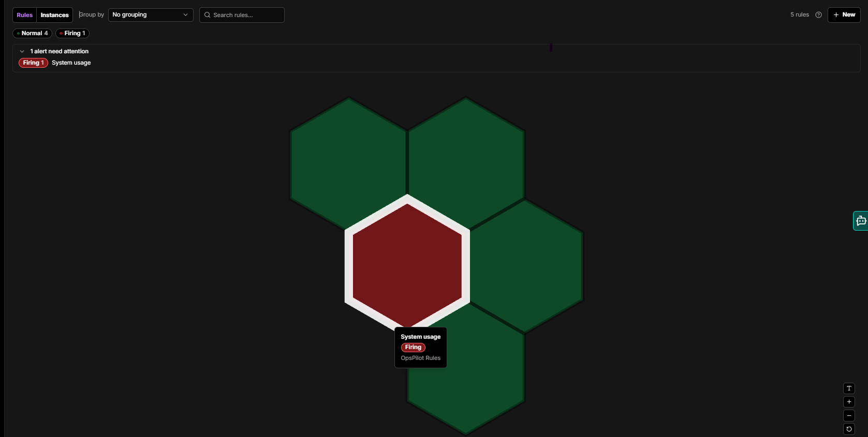Zoom out with the minus icon
This screenshot has width=868, height=437.
pyautogui.click(x=849, y=415)
